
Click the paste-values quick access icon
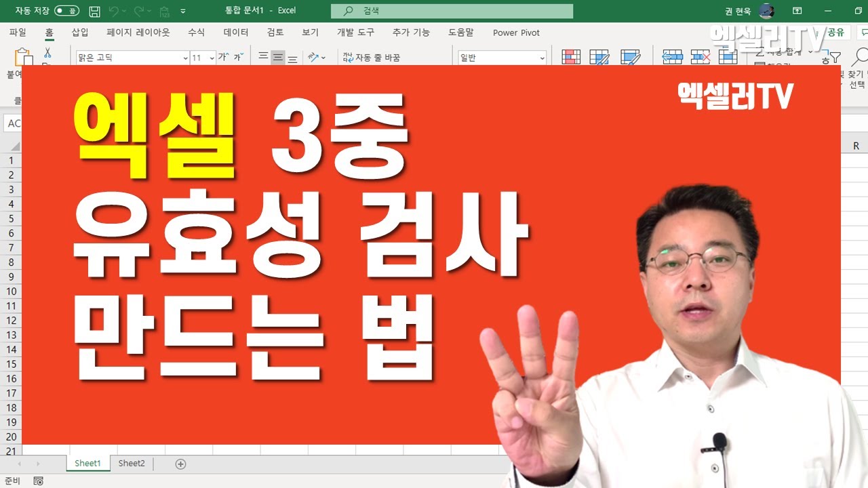[x=164, y=11]
